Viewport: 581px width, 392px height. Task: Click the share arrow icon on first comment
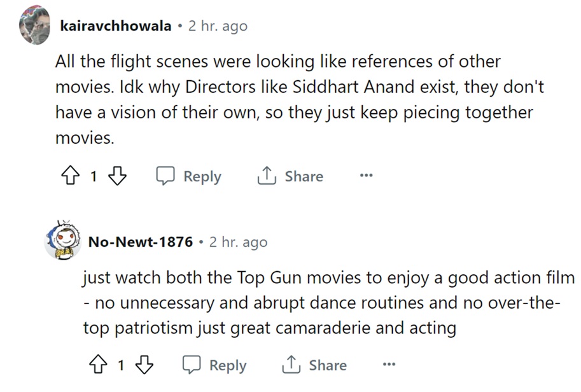265,176
